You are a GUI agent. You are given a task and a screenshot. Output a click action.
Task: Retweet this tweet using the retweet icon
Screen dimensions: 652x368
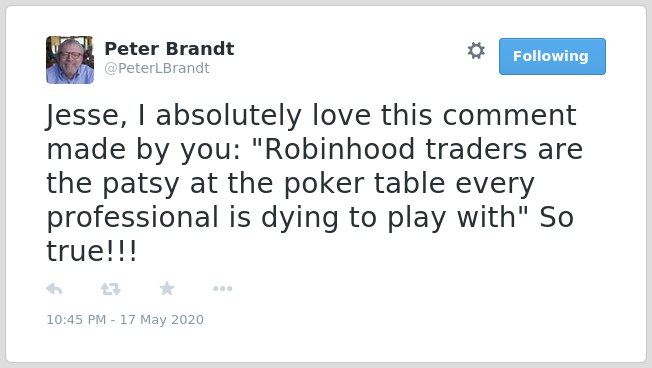(x=111, y=289)
